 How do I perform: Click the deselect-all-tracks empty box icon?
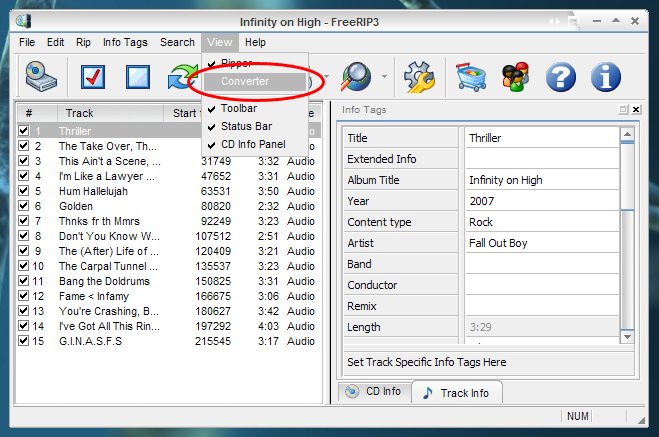tap(138, 76)
